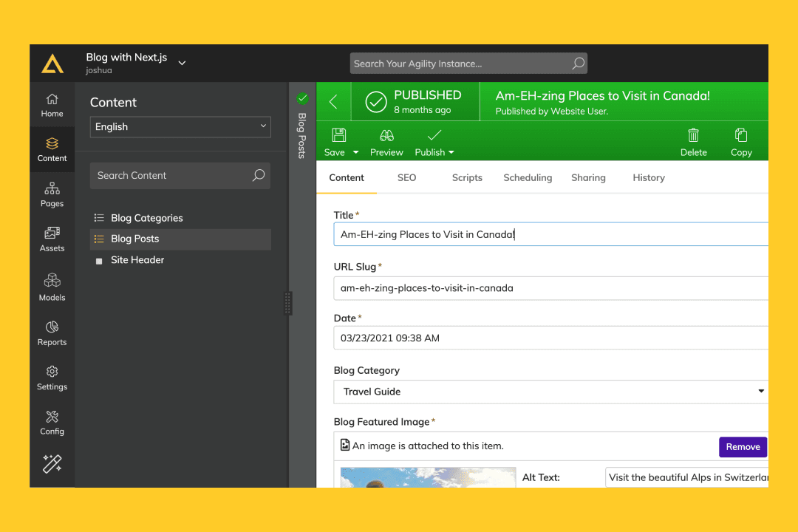Image resolution: width=798 pixels, height=532 pixels.
Task: Expand the Save dropdown arrow
Action: click(355, 152)
